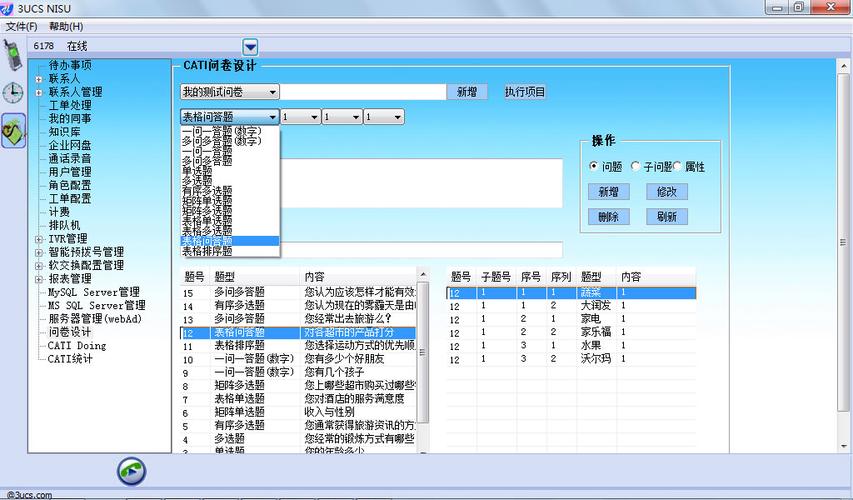
Task: Click the large question content text box
Action: tap(422, 183)
